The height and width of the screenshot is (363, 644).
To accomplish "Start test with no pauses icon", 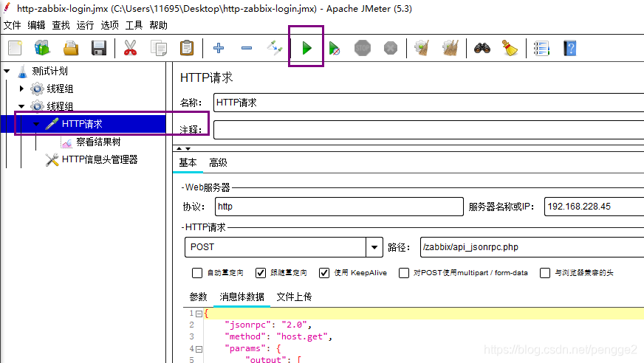I will click(335, 49).
